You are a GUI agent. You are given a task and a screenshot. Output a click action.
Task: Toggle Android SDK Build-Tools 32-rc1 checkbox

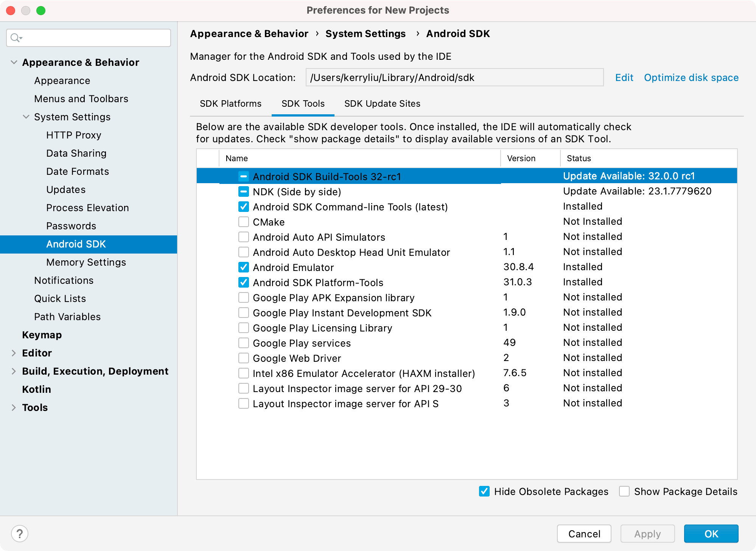[x=244, y=176]
